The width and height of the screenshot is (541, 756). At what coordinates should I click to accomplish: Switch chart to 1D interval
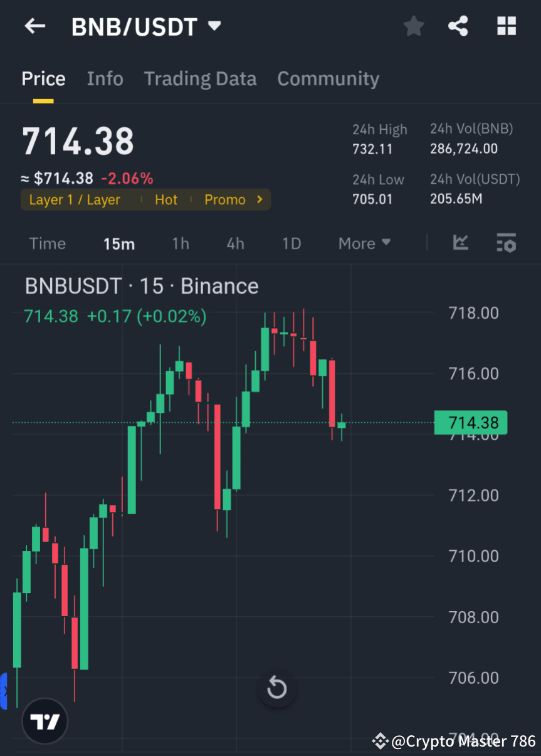291,243
